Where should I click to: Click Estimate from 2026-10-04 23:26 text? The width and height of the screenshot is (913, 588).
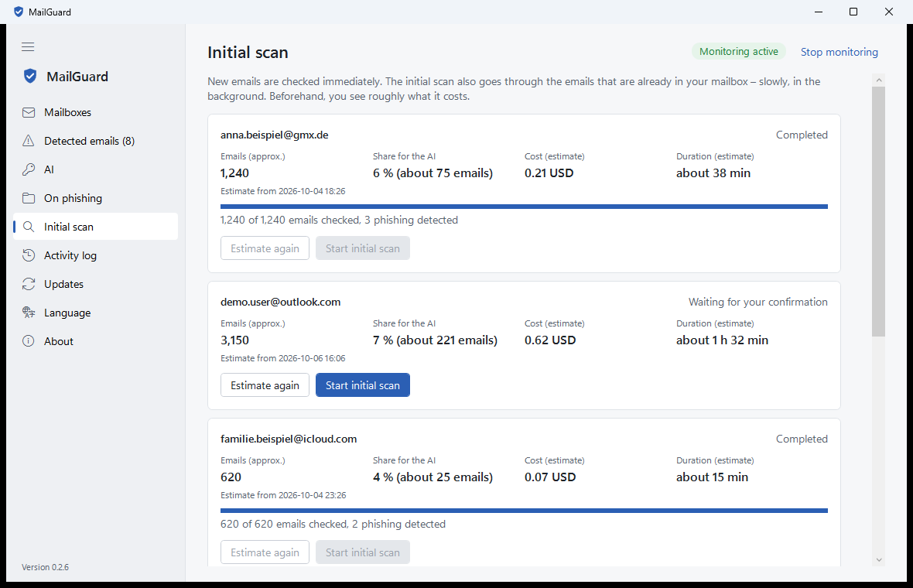[283, 495]
